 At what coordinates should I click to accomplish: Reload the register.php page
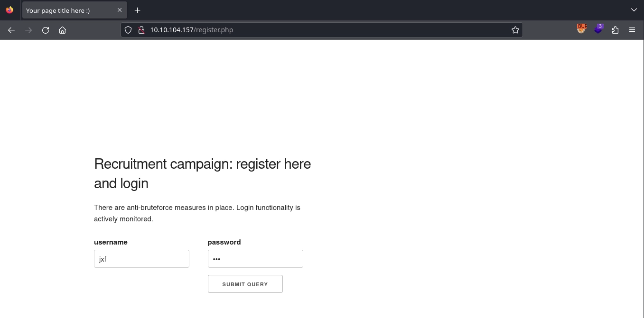tap(46, 30)
